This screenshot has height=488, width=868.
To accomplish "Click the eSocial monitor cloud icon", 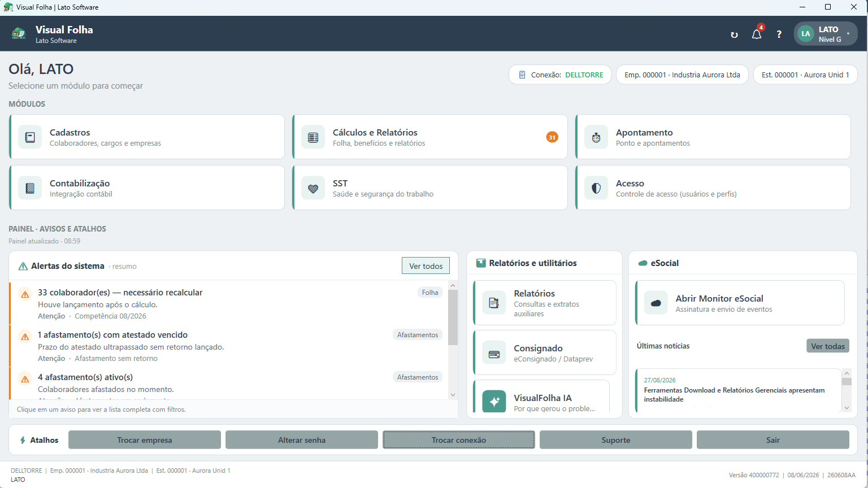I will pyautogui.click(x=656, y=303).
